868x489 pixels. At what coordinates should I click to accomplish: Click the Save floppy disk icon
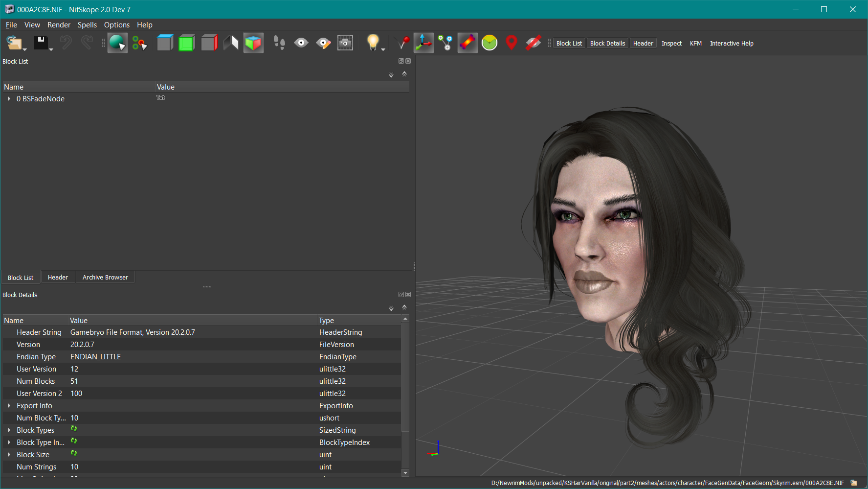(41, 43)
